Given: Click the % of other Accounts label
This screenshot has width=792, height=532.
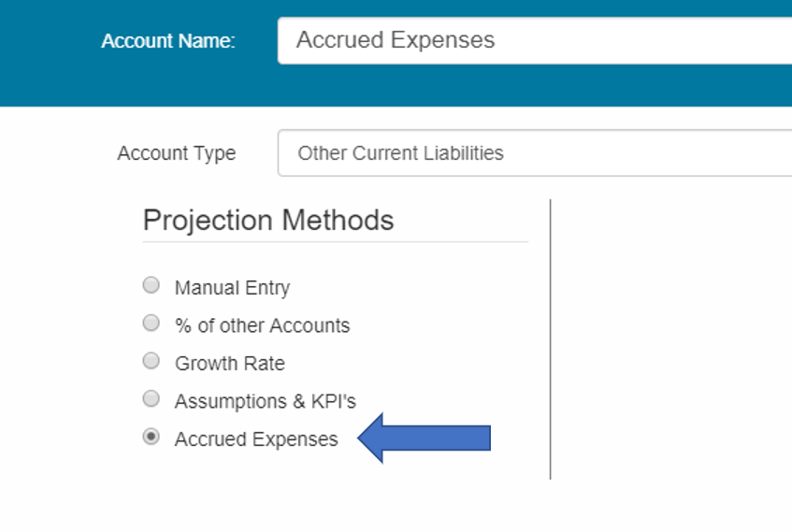Looking at the screenshot, I should tap(262, 325).
